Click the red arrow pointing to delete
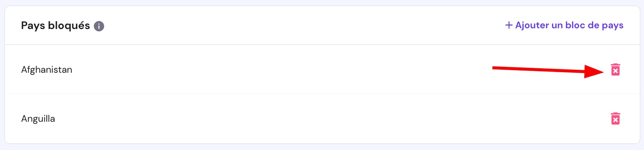Viewport: 644px width, 150px height. (548, 70)
